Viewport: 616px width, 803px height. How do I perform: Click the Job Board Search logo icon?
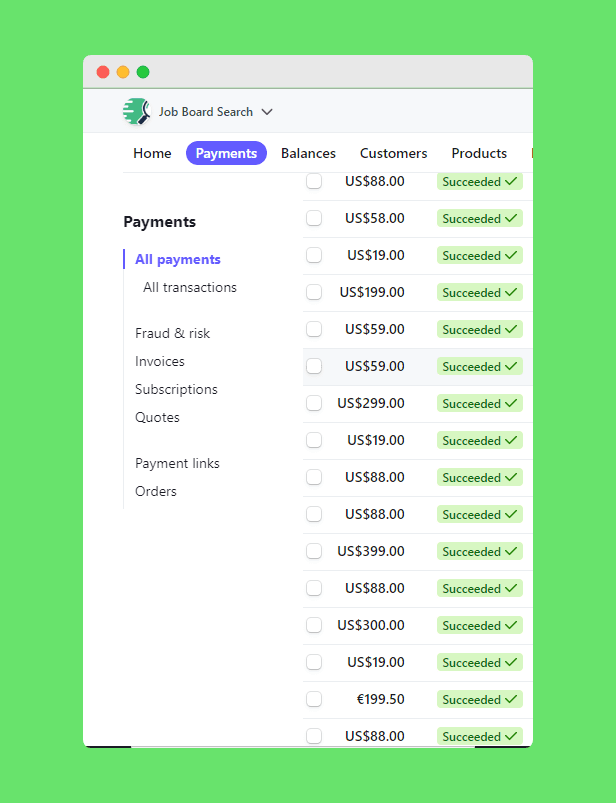(136, 112)
